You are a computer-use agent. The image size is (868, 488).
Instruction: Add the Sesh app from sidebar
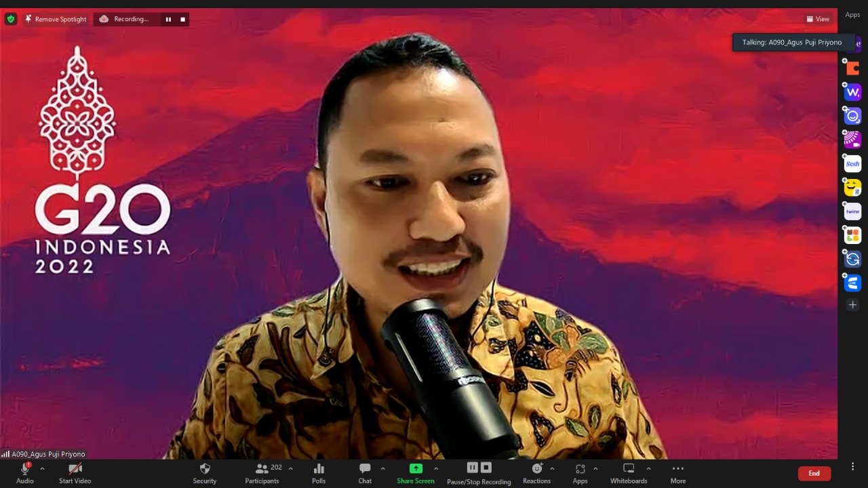[x=852, y=164]
